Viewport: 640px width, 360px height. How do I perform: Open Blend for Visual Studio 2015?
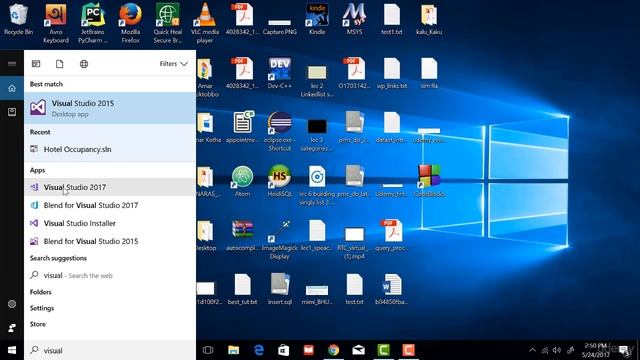tap(110, 241)
